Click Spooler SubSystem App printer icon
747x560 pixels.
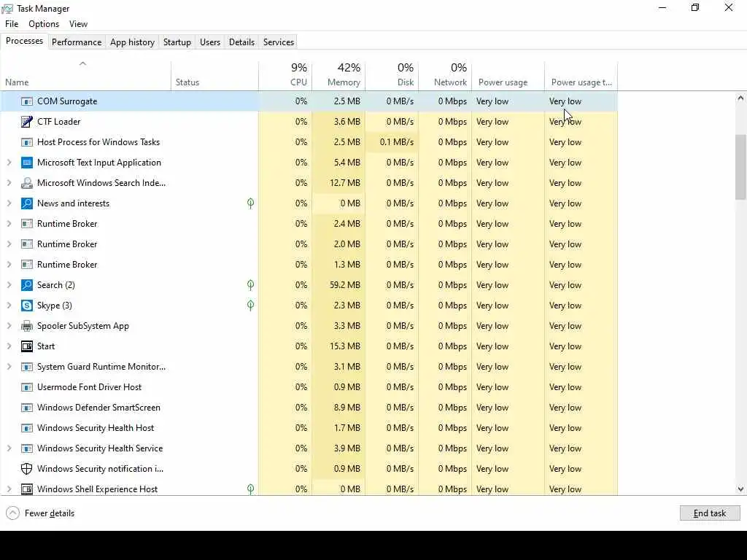(27, 326)
